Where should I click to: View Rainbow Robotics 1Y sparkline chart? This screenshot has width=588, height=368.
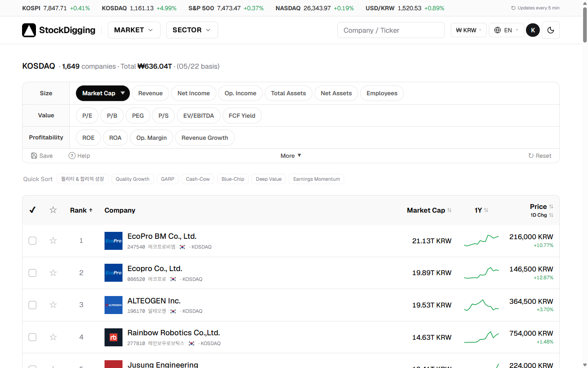(481, 337)
